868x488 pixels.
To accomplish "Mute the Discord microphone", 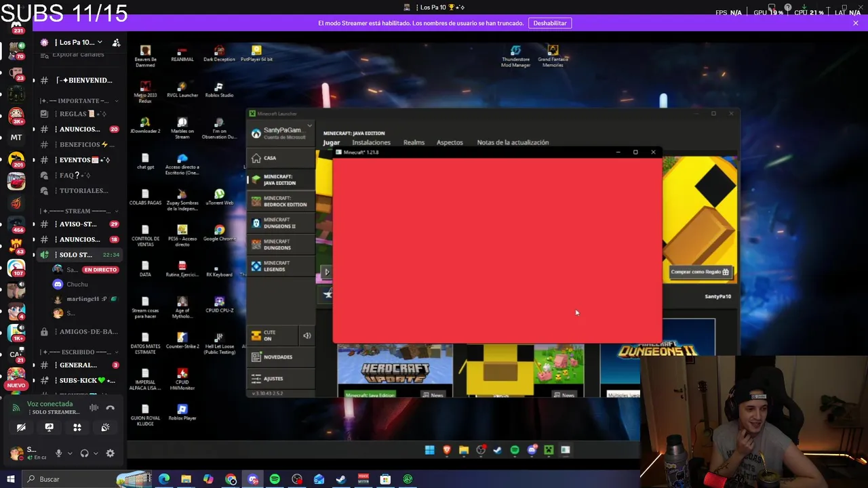I will pos(59,453).
